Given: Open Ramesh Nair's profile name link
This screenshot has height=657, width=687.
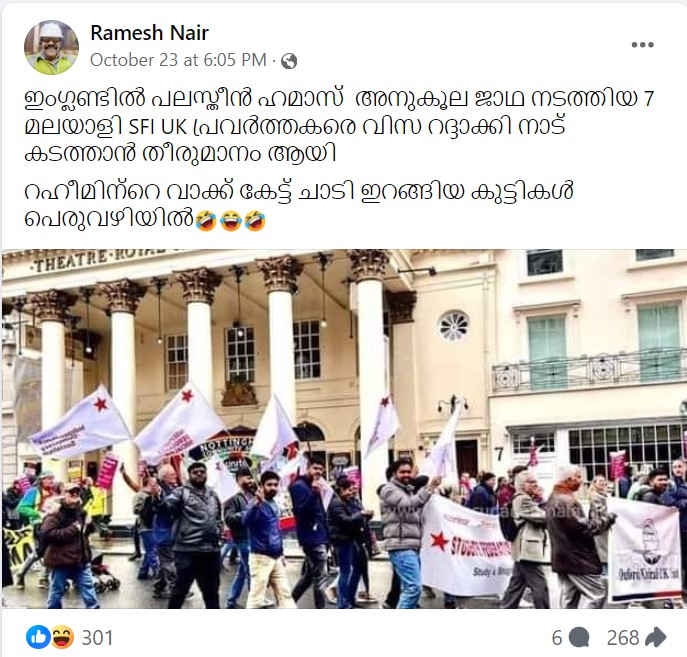Looking at the screenshot, I should pyautogui.click(x=149, y=33).
